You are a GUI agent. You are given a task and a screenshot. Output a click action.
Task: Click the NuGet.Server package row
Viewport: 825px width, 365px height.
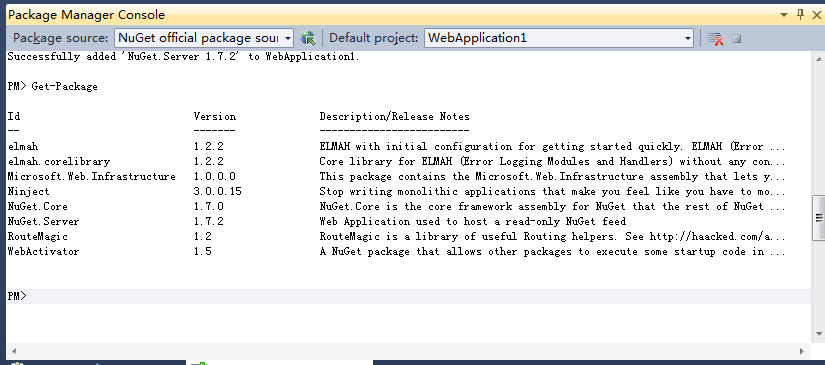396,221
